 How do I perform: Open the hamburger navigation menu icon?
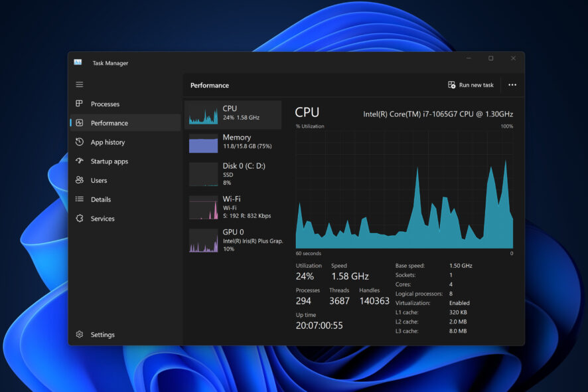click(x=80, y=84)
